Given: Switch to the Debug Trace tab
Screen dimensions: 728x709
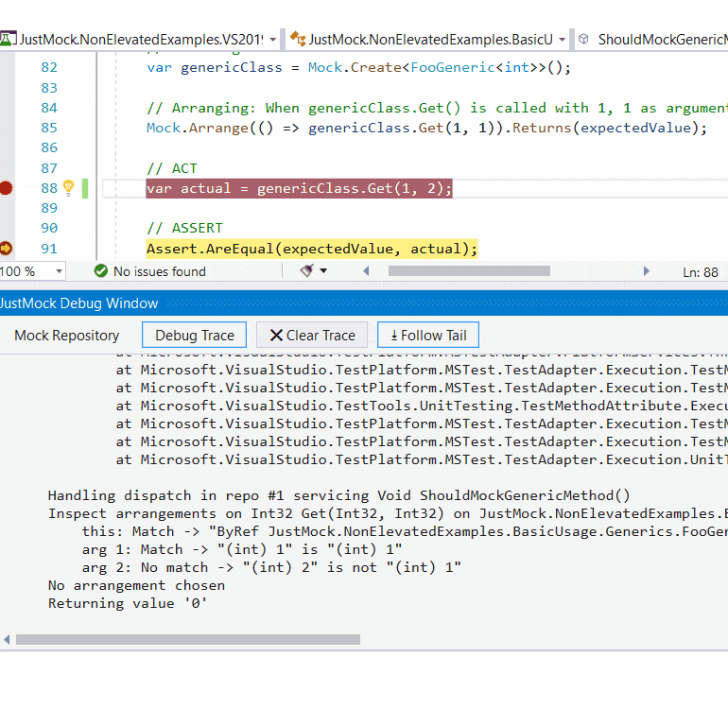Looking at the screenshot, I should (x=195, y=336).
